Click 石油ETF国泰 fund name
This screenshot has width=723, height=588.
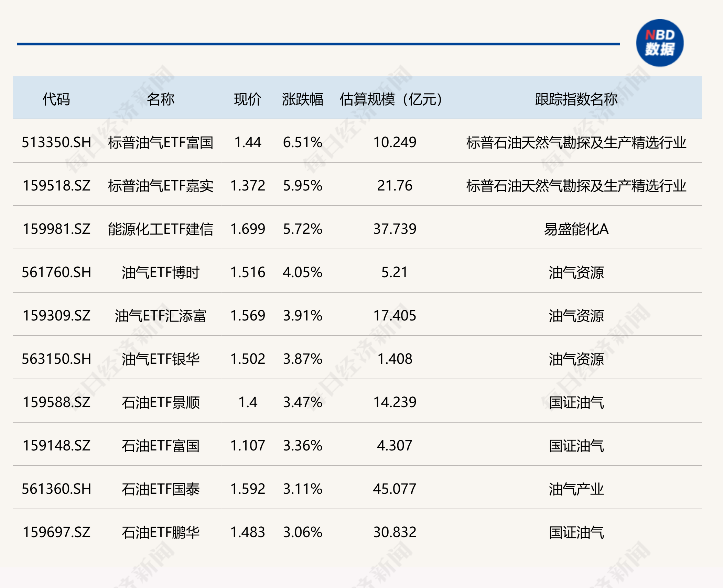pos(161,489)
